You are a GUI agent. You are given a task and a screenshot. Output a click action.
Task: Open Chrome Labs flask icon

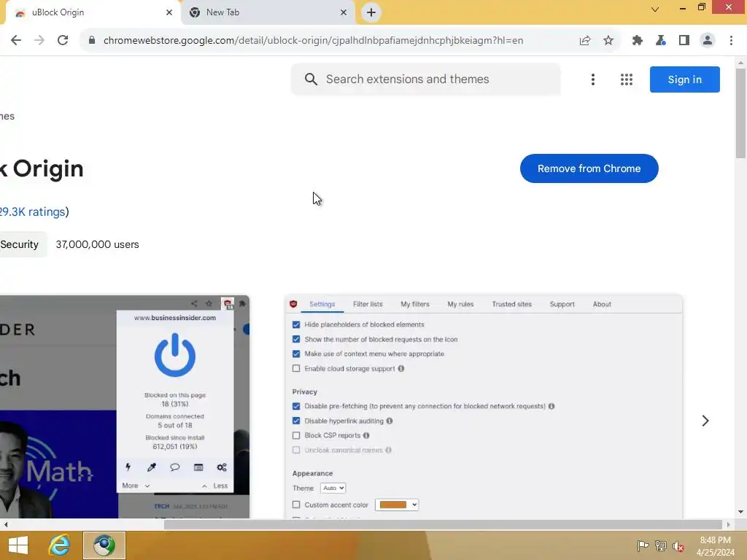click(660, 41)
